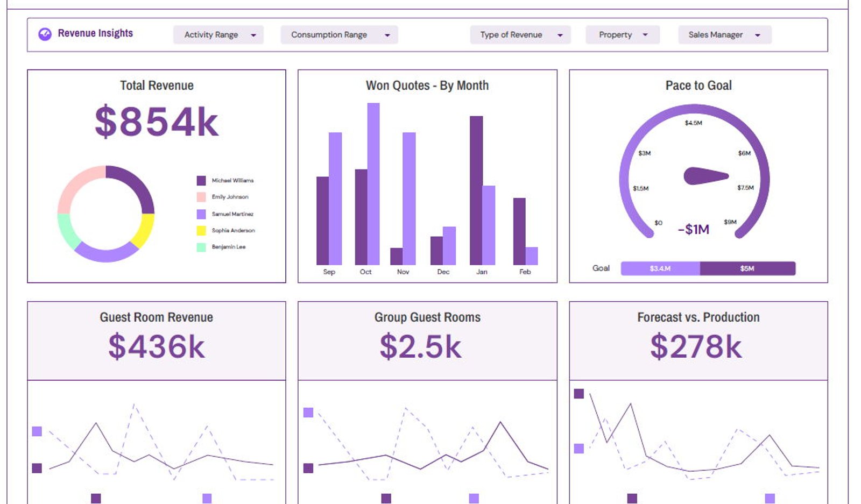861x504 pixels.
Task: Click the $436k Guest Room Revenue value
Action: (157, 346)
